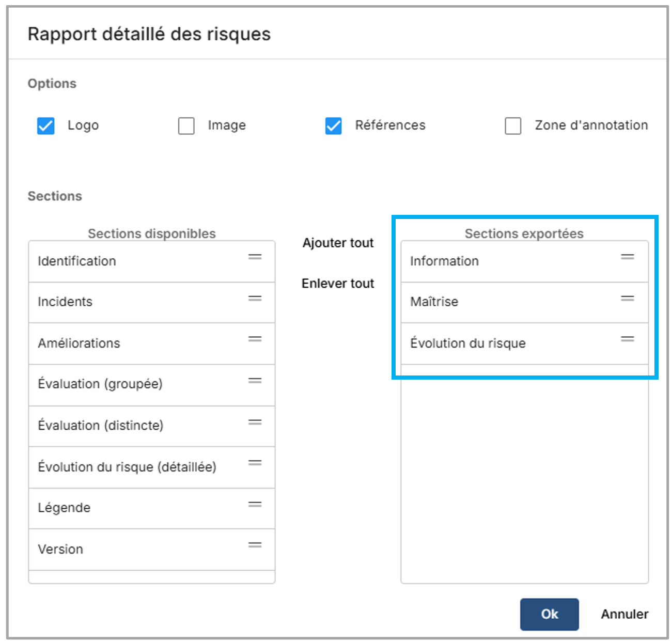Click Enlever tout to remove all sections
This screenshot has width=672, height=642.
point(338,284)
